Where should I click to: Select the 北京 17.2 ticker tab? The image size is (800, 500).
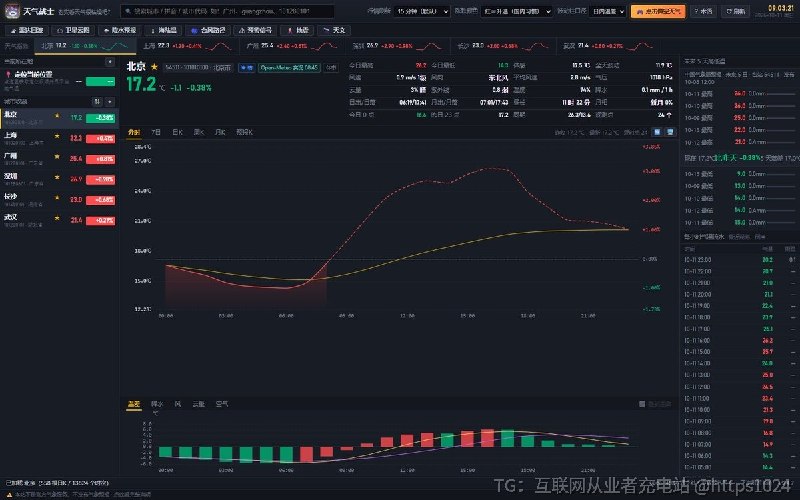[85, 46]
